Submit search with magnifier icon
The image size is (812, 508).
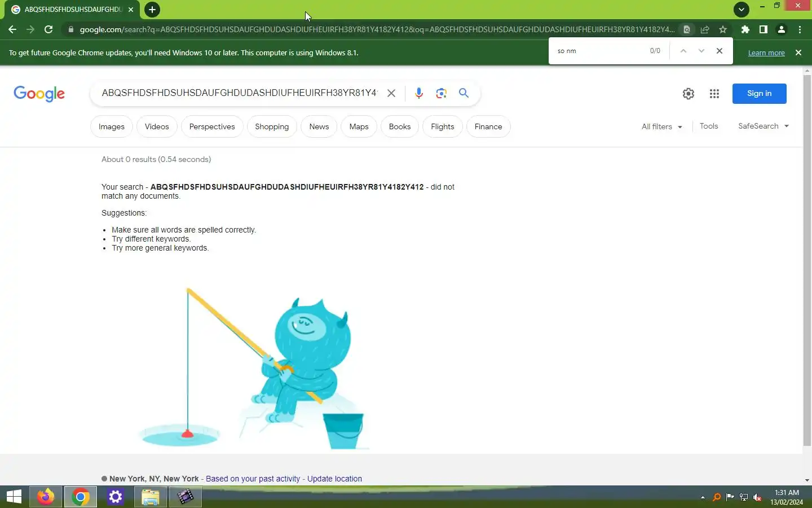[x=464, y=93]
